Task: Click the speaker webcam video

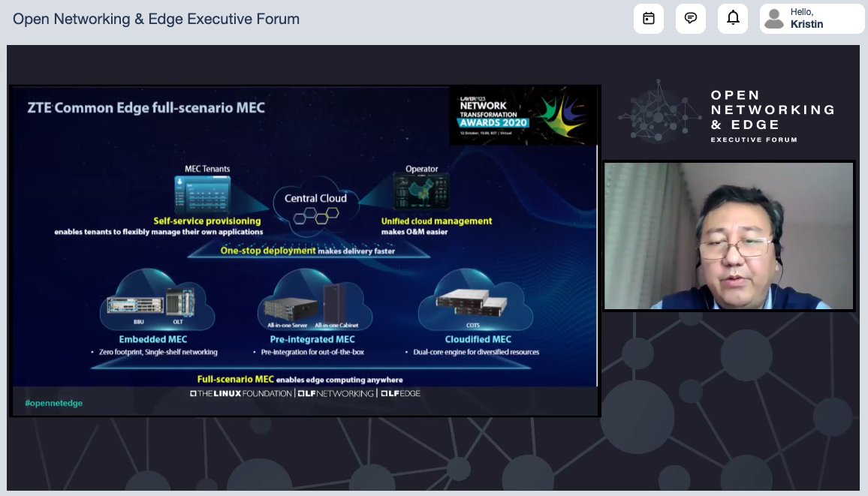Action: (728, 236)
